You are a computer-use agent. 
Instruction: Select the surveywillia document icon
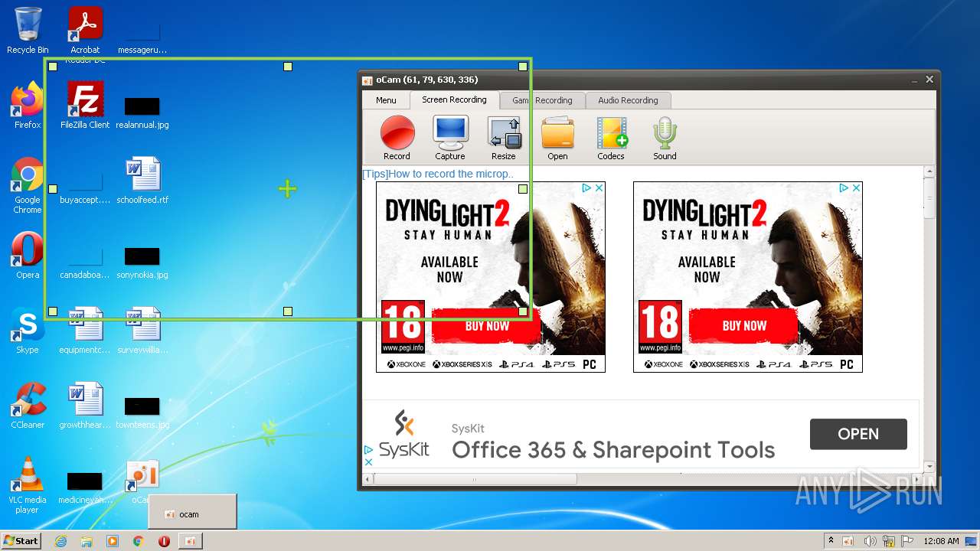142,331
